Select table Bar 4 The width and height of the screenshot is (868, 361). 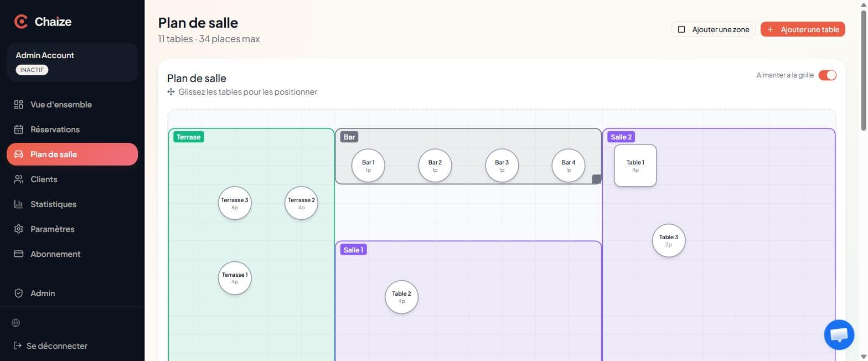[x=569, y=166]
